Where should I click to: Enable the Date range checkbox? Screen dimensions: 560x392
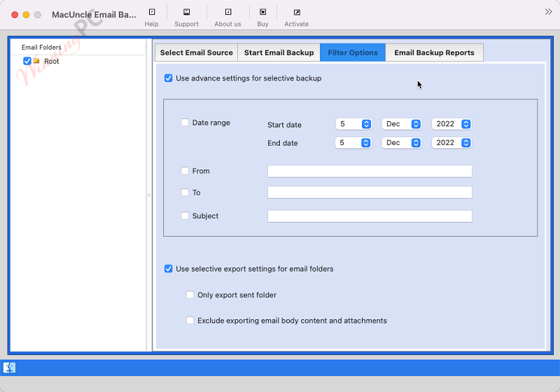tap(185, 122)
